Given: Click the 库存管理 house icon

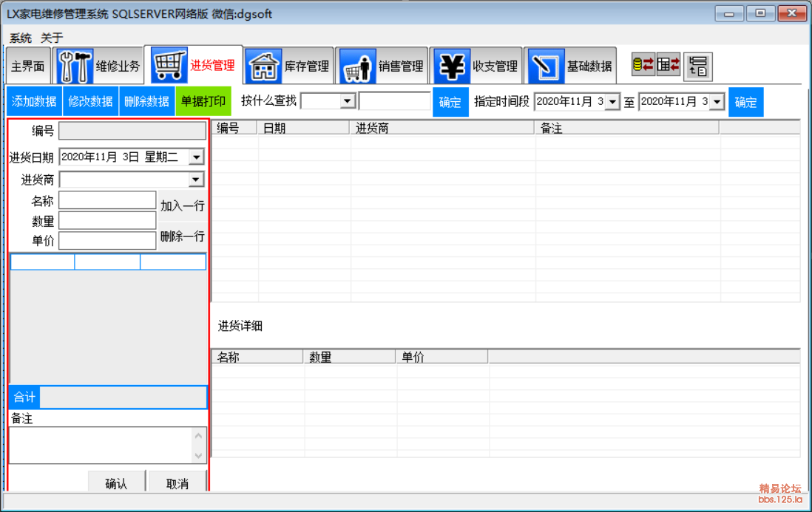Looking at the screenshot, I should 263,66.
